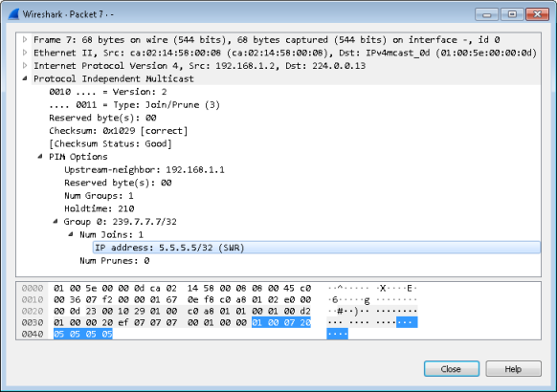Open the Help button
This screenshot has width=557, height=392.
[513, 369]
